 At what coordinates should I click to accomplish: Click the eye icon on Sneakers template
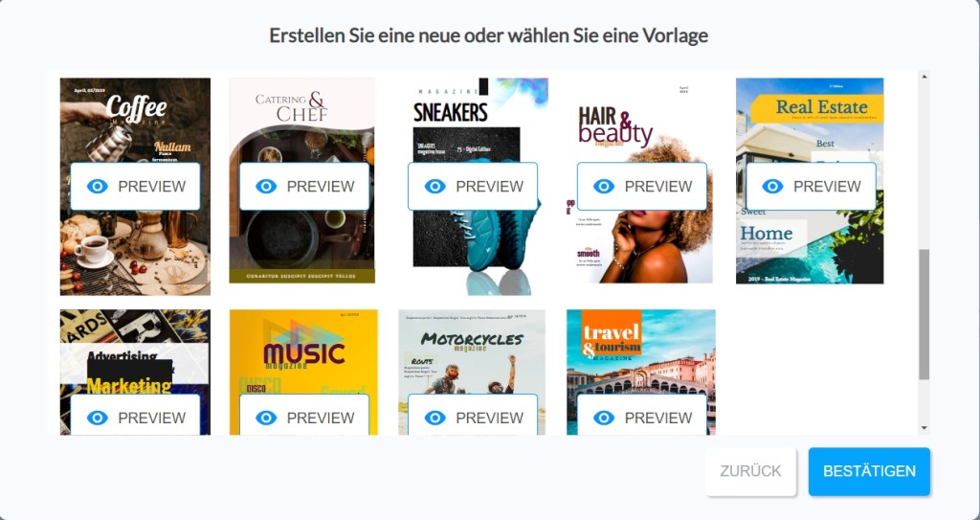click(x=435, y=187)
